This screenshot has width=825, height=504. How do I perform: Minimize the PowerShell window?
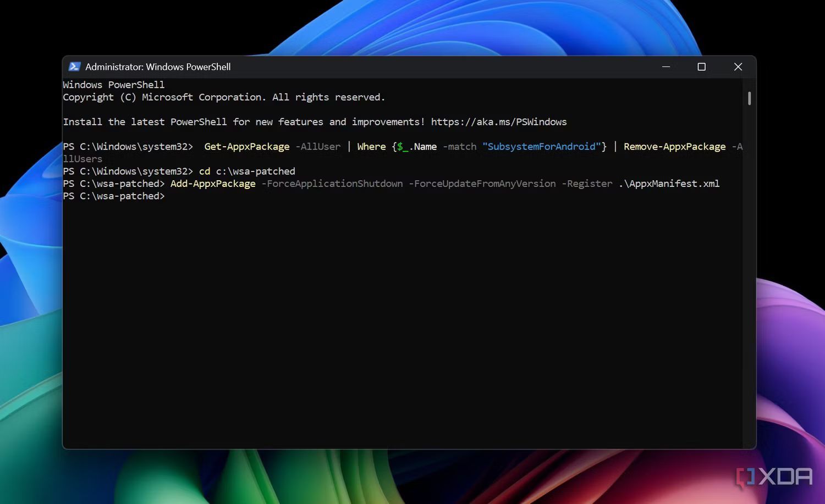click(666, 67)
